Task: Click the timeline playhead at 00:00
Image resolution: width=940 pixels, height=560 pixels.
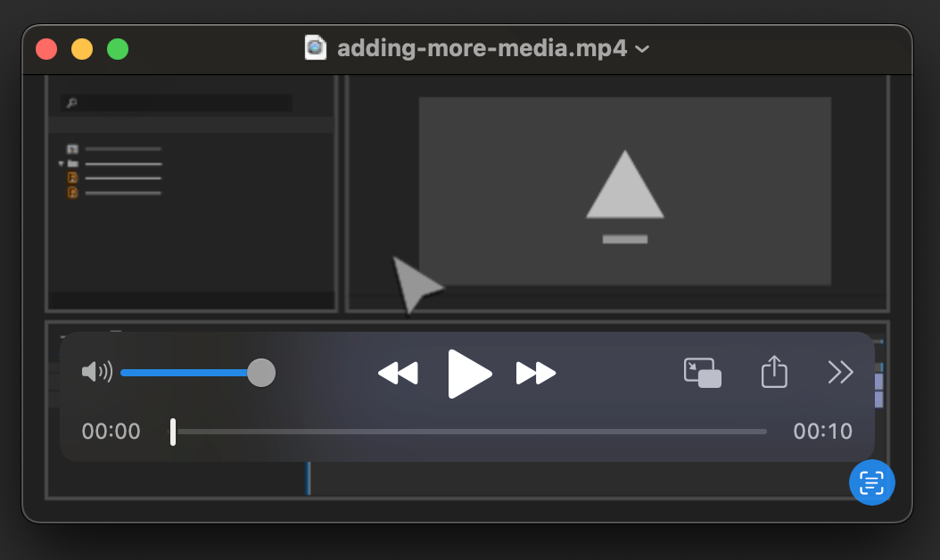Action: tap(173, 431)
